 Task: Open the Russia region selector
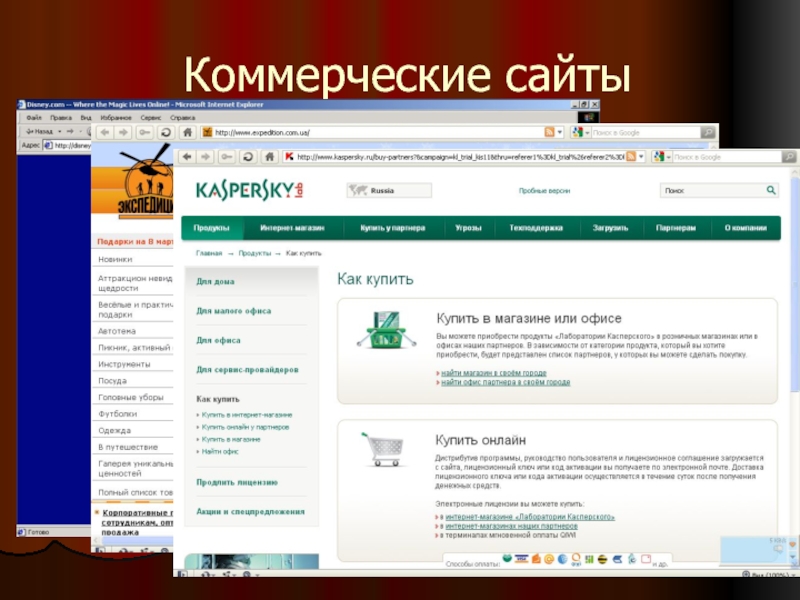[389, 190]
